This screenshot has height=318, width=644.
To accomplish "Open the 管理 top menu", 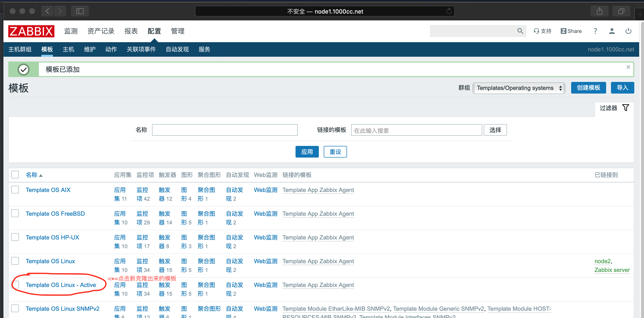I will pyautogui.click(x=178, y=31).
